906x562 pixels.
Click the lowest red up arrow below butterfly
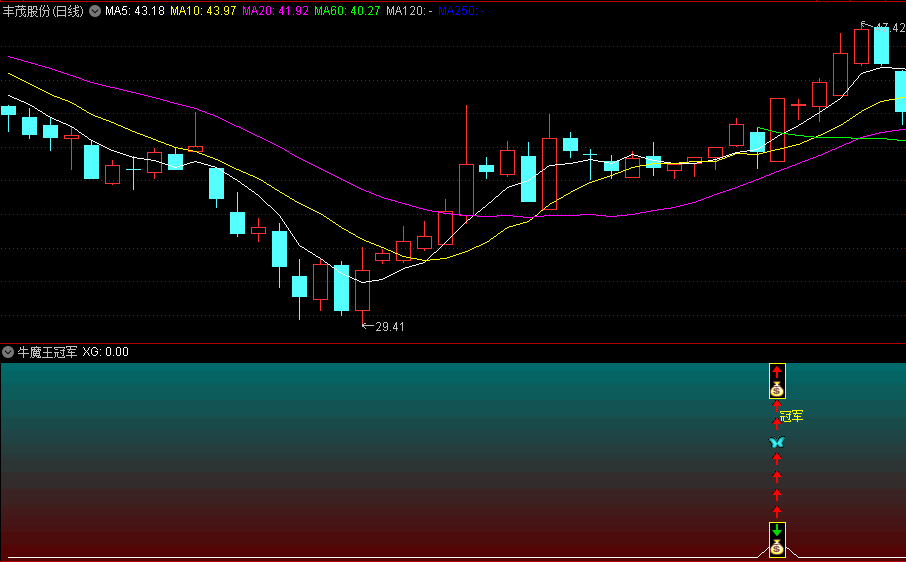(777, 511)
